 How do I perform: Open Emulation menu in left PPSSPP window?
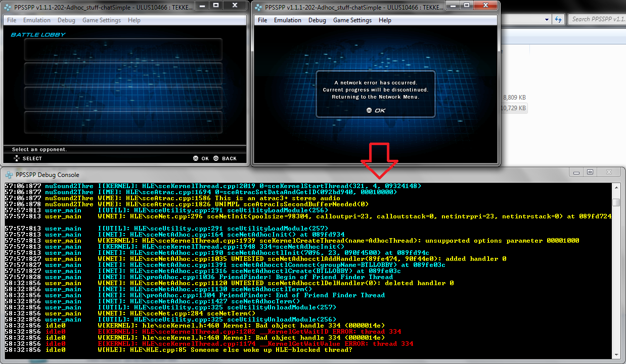[37, 20]
